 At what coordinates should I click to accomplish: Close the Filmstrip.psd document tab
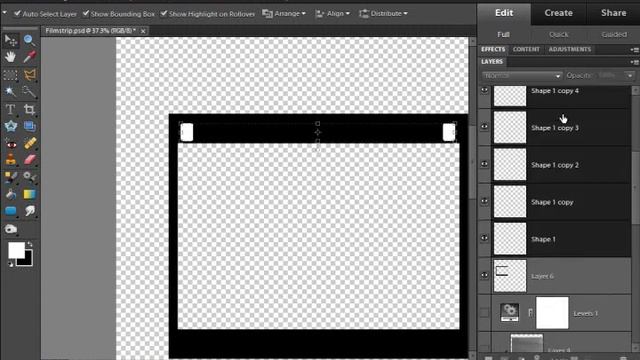click(143, 31)
